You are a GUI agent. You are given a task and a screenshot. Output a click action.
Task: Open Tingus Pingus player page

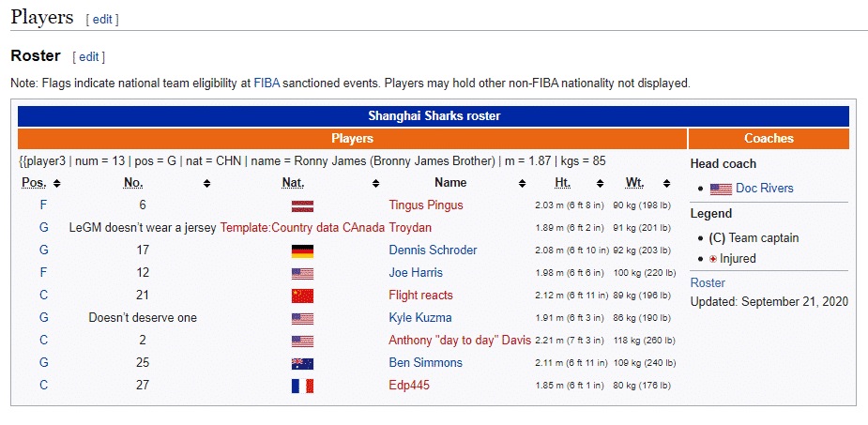[426, 205]
